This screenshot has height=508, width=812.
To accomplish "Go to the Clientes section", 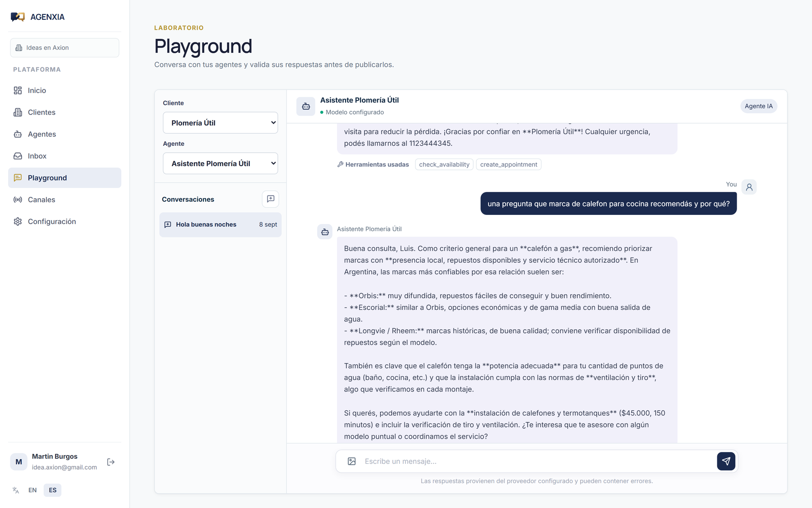I will 65,112.
